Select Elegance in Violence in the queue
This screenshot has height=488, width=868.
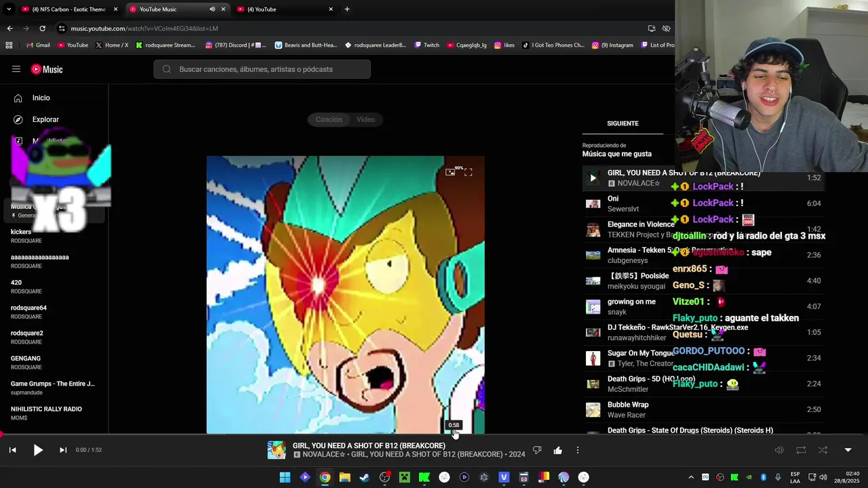703,229
